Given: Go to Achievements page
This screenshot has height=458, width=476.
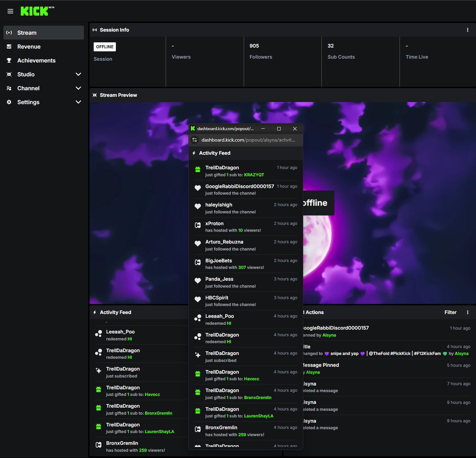Looking at the screenshot, I should 36,60.
